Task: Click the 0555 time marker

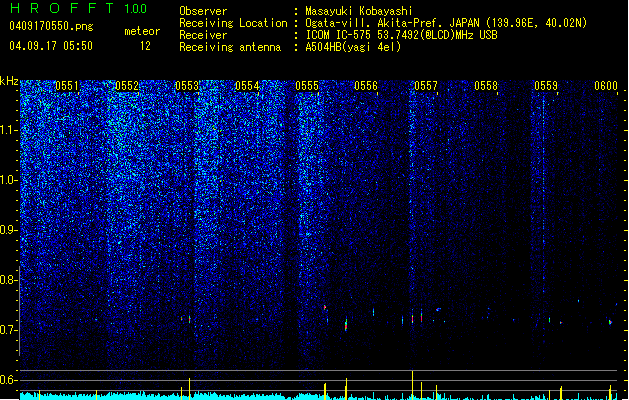Action: click(x=307, y=86)
